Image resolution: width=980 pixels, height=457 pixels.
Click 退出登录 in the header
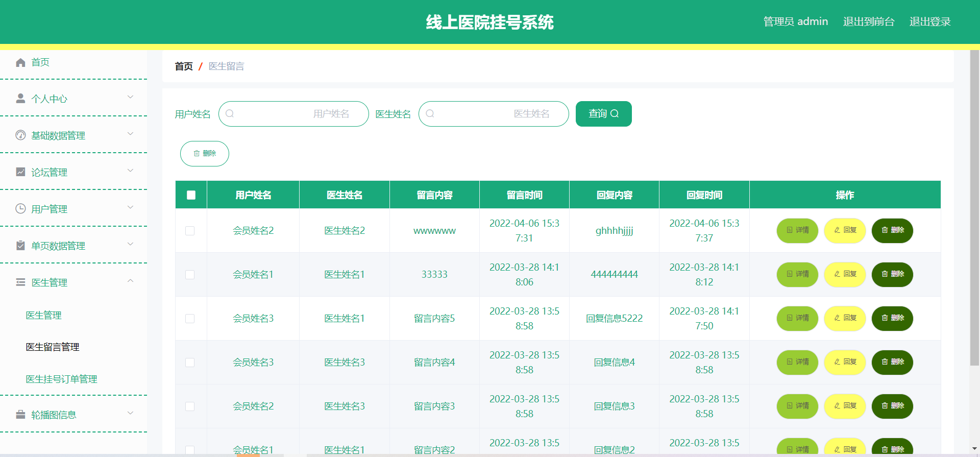pyautogui.click(x=929, y=21)
